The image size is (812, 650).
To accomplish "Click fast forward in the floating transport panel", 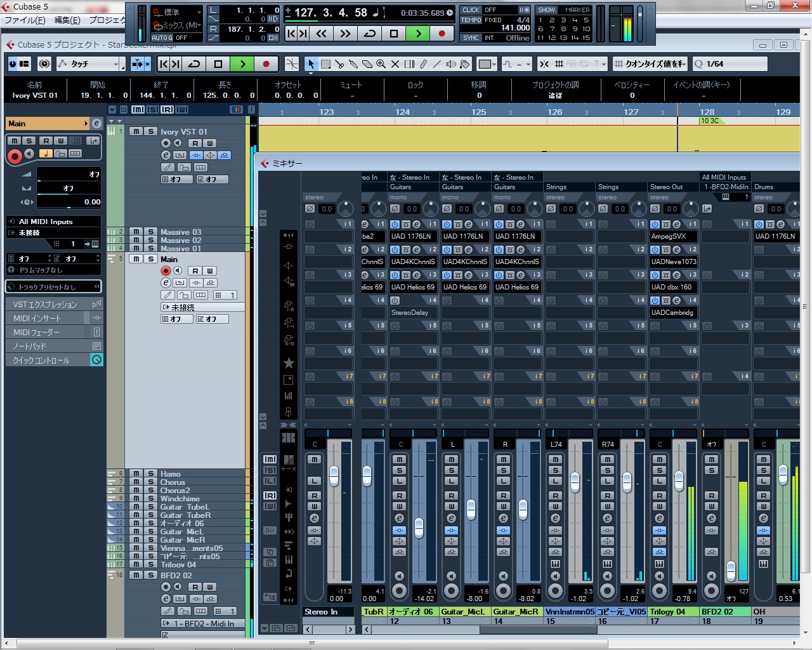I will tap(345, 33).
